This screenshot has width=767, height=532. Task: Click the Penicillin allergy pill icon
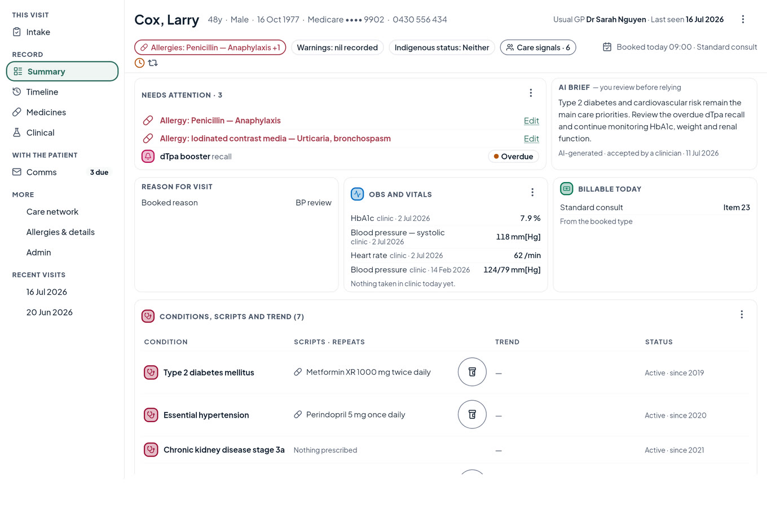tap(148, 121)
